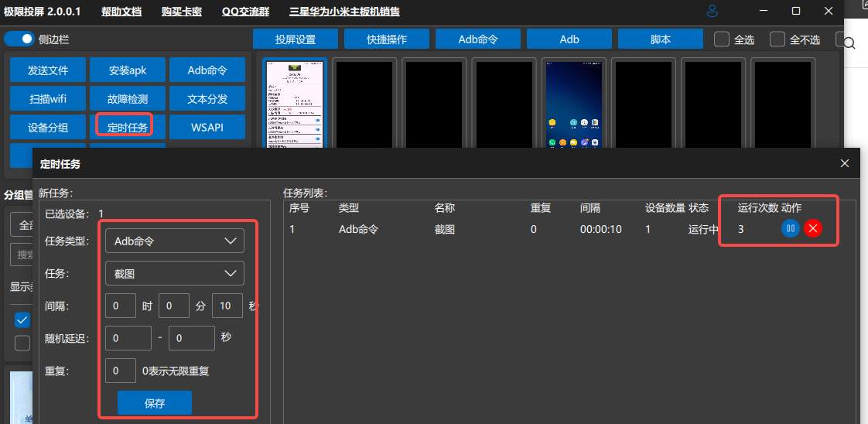Click the 故障检测 button
Screen dimensions: 868x424
click(x=128, y=99)
